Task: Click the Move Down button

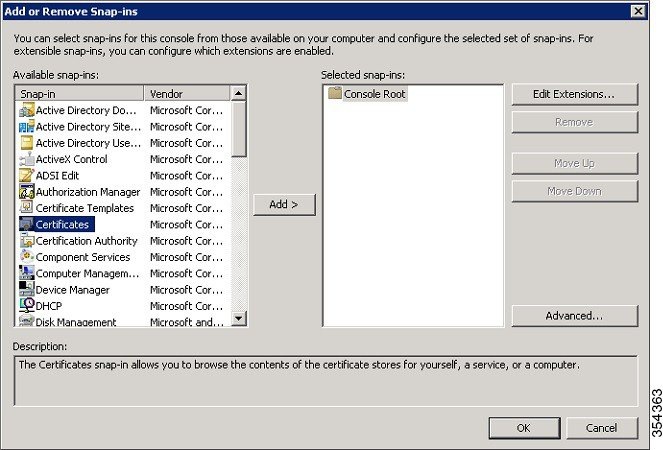Action: pyautogui.click(x=574, y=191)
